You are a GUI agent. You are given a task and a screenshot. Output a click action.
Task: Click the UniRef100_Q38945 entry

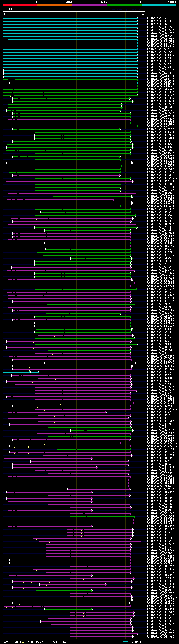(161, 83)
